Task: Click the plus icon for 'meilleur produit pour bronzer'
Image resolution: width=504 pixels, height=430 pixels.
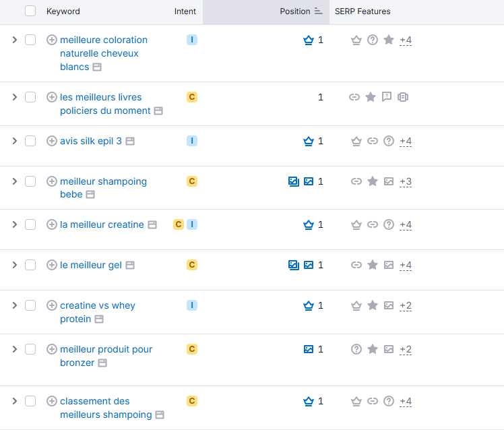Action: 52,349
